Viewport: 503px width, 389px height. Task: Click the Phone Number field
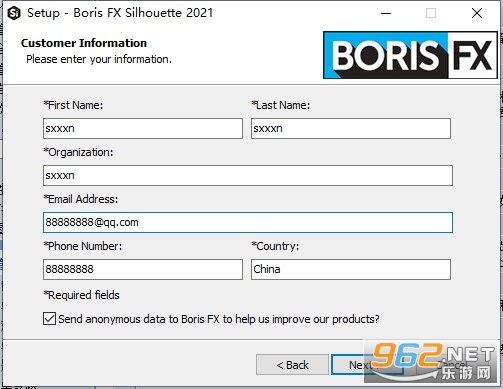[143, 269]
